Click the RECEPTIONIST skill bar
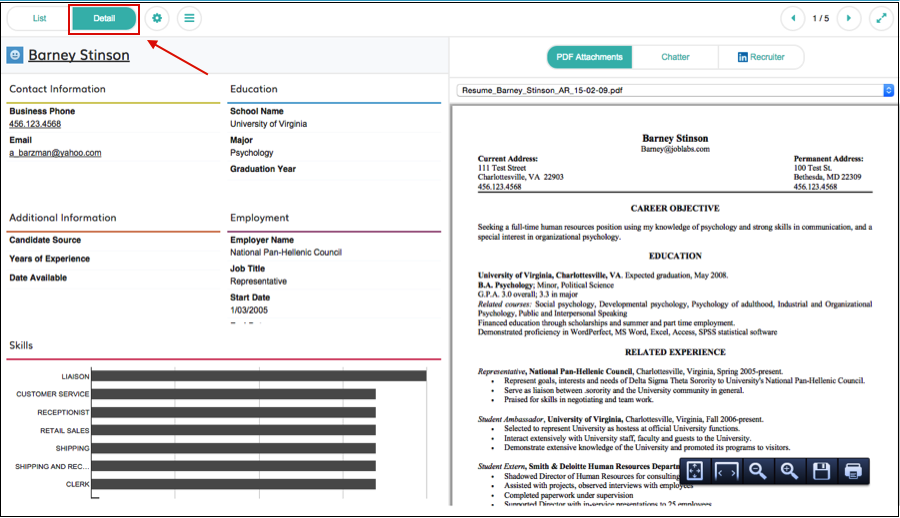 point(234,412)
